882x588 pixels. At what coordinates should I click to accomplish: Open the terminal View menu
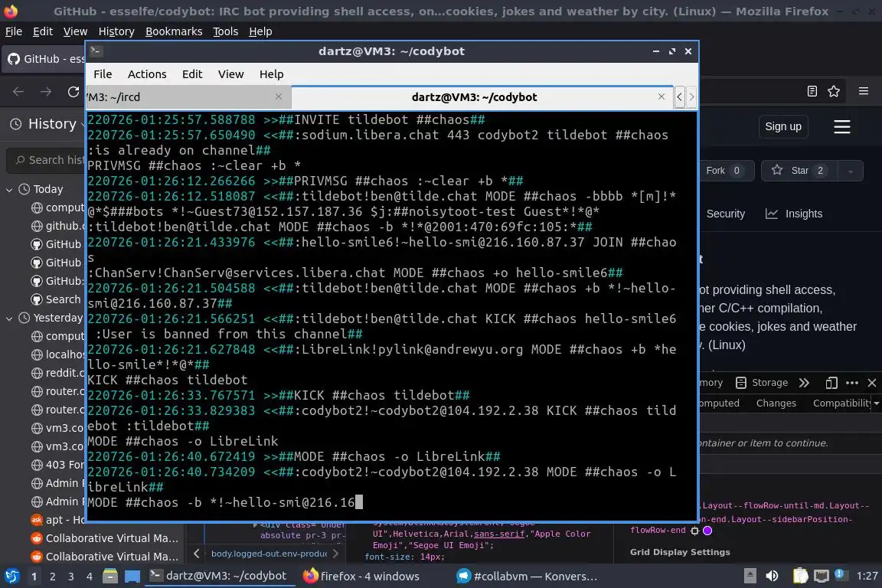230,74
